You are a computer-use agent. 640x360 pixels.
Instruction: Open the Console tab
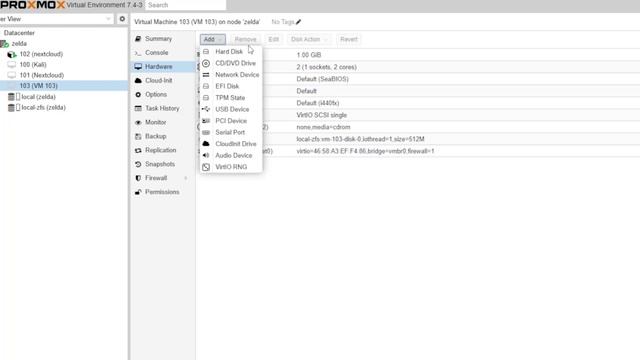coord(162,53)
